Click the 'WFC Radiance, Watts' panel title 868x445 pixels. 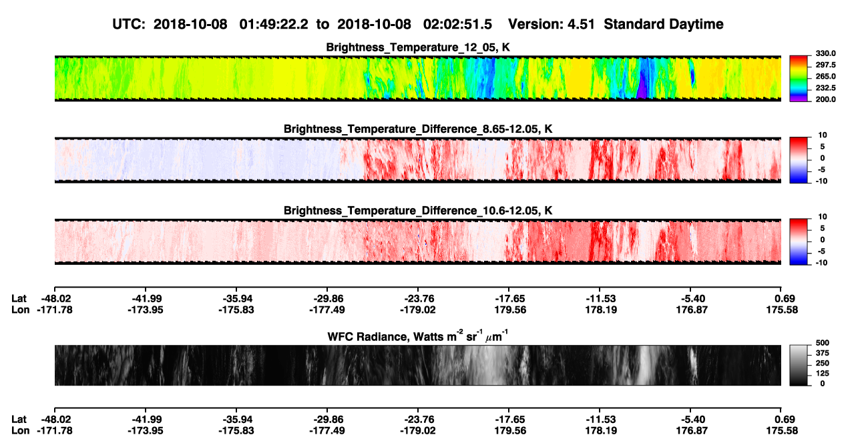pos(418,336)
